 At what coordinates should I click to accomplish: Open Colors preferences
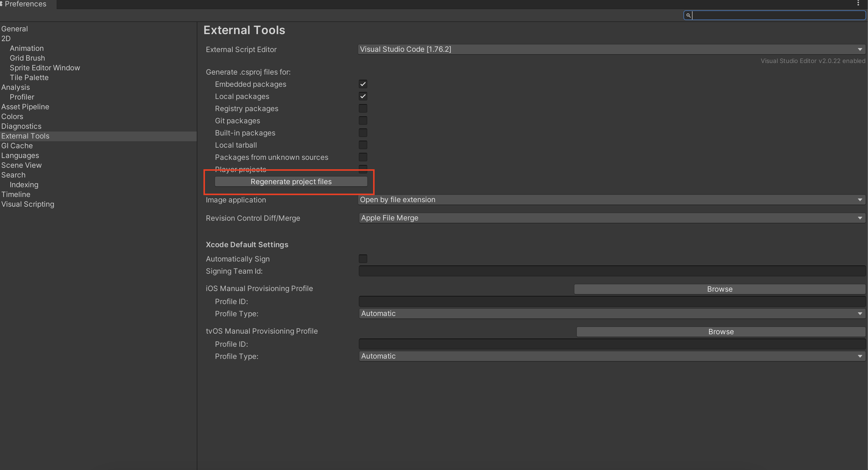point(12,117)
